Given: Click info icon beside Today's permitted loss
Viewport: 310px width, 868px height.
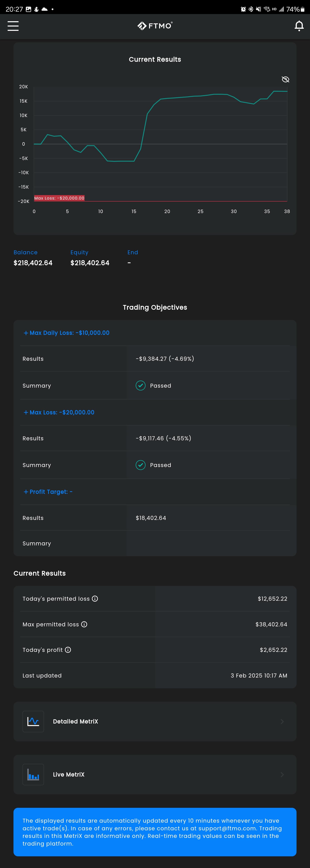Looking at the screenshot, I should pyautogui.click(x=95, y=598).
